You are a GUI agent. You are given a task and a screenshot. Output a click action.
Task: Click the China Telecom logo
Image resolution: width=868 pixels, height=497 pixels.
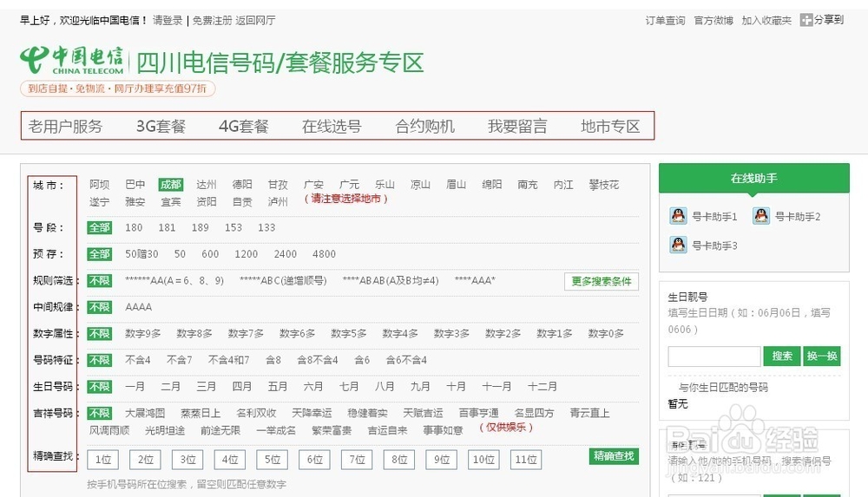[71, 61]
